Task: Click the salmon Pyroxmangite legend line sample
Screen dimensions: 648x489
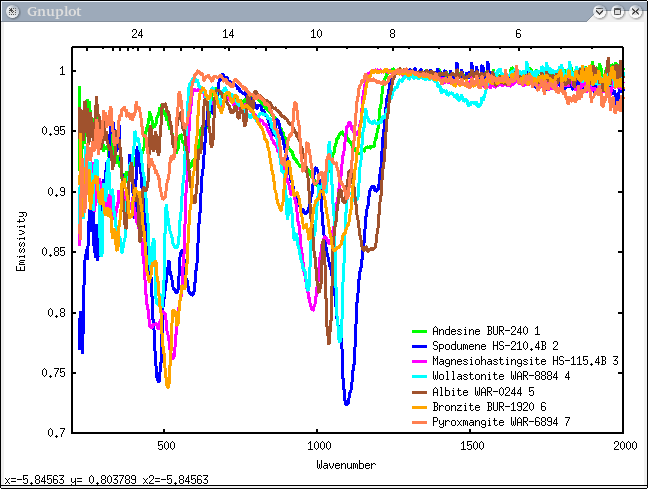Action: [419, 422]
